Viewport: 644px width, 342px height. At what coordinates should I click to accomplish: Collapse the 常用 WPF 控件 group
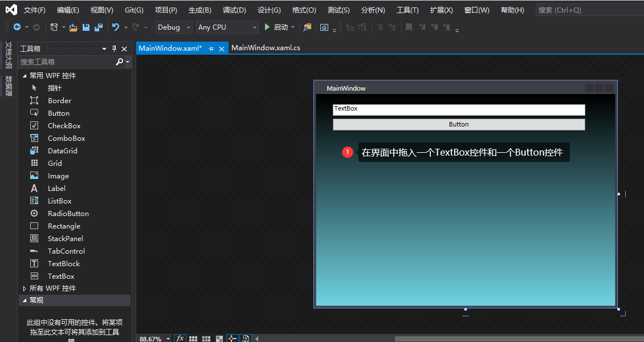pyautogui.click(x=25, y=76)
